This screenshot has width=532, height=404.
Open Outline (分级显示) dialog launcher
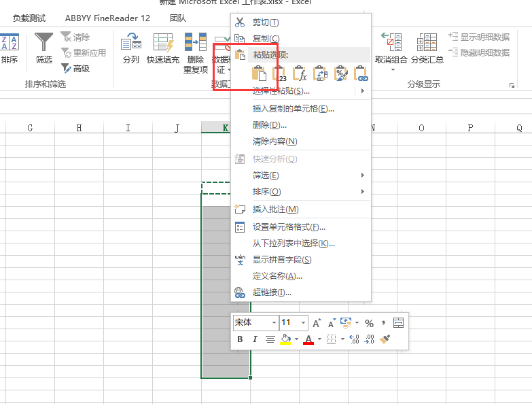[512, 86]
